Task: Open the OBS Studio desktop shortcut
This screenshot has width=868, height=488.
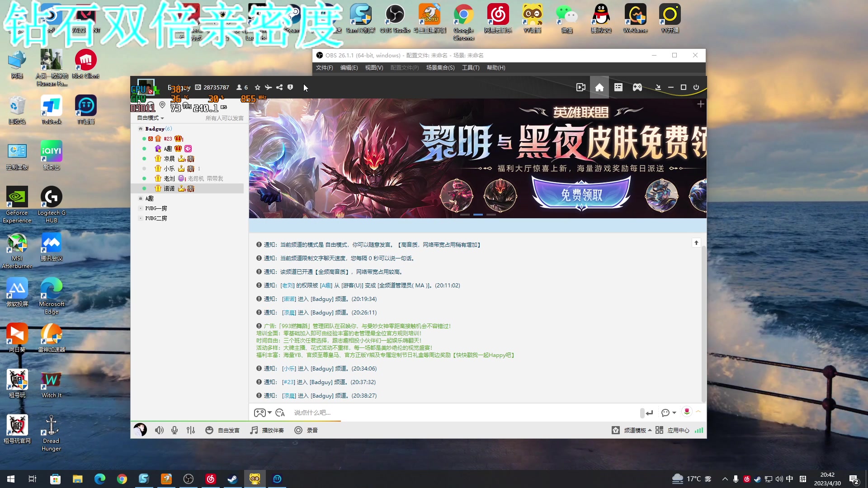Action: point(395,19)
